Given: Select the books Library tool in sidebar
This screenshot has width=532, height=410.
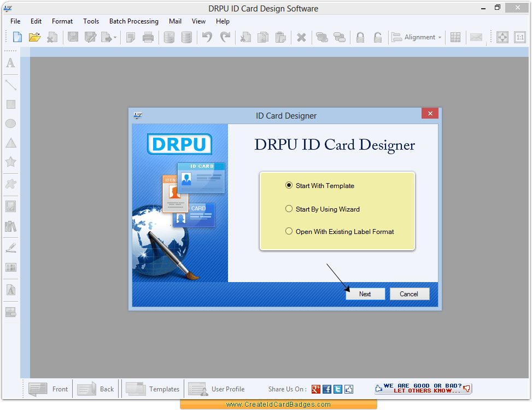Looking at the screenshot, I should click(11, 226).
